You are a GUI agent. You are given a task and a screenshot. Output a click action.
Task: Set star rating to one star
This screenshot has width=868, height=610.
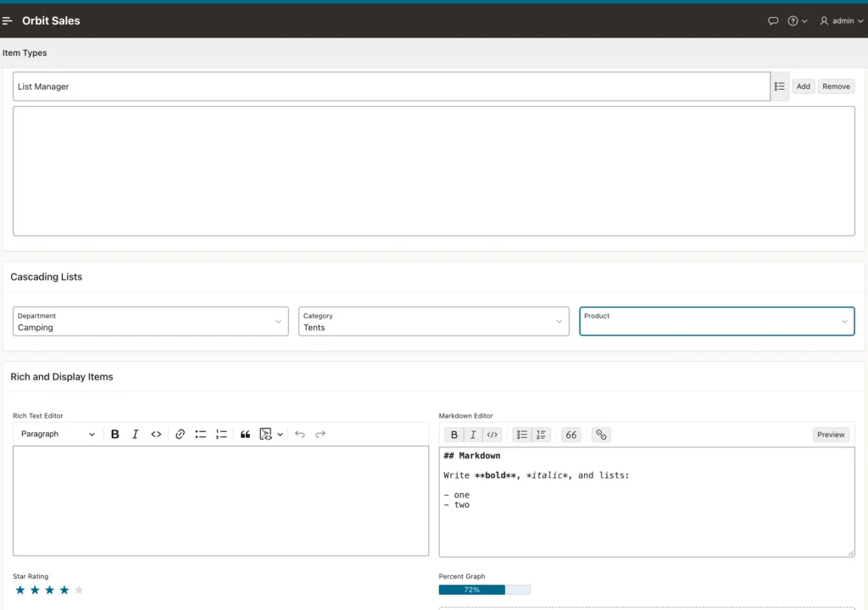(20, 590)
